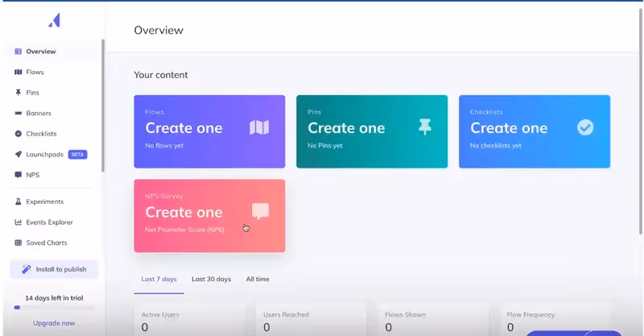Screen dimensions: 644x336
Task: Click the checkmark icon on Checklists card
Action: click(585, 127)
